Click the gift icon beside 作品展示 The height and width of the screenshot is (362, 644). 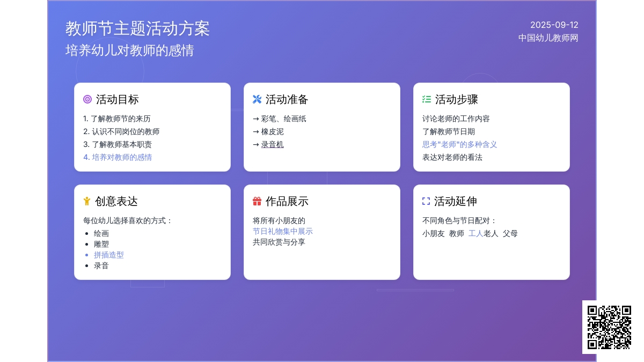pyautogui.click(x=257, y=201)
